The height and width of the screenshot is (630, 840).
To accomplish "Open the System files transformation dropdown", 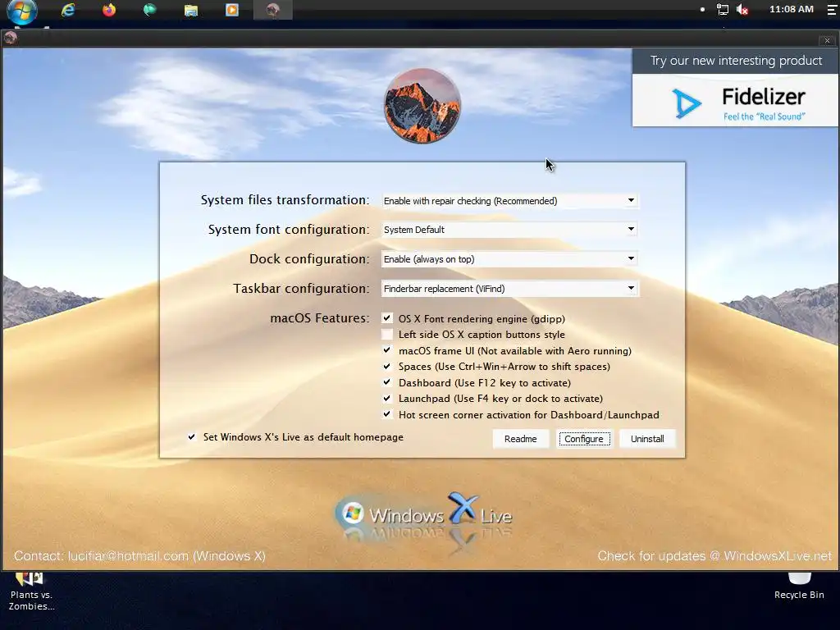I will tap(509, 201).
